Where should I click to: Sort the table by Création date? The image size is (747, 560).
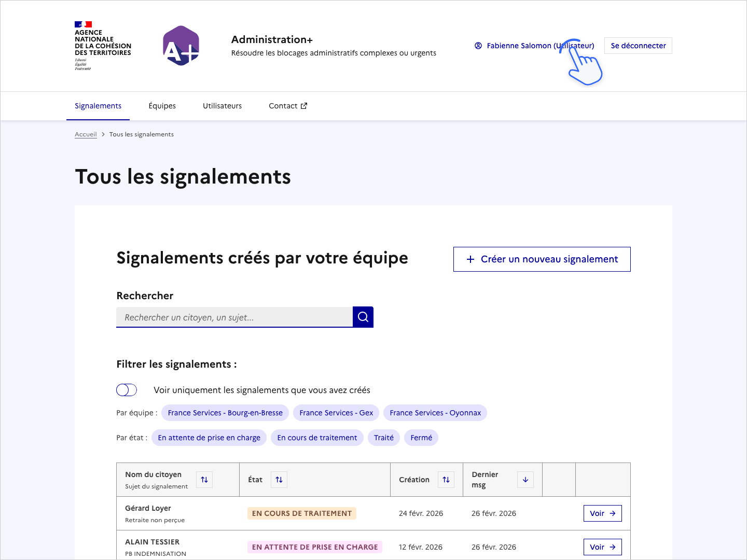point(446,480)
